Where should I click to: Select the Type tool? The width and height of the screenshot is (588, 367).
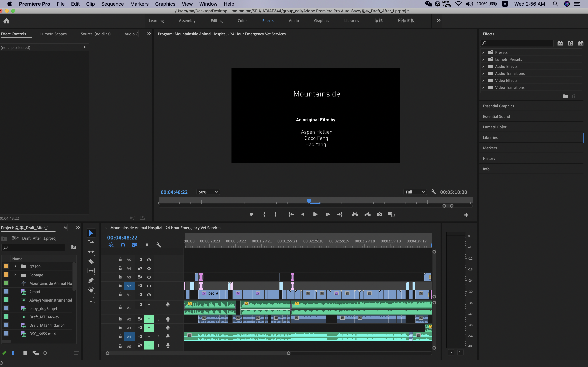pyautogui.click(x=91, y=299)
